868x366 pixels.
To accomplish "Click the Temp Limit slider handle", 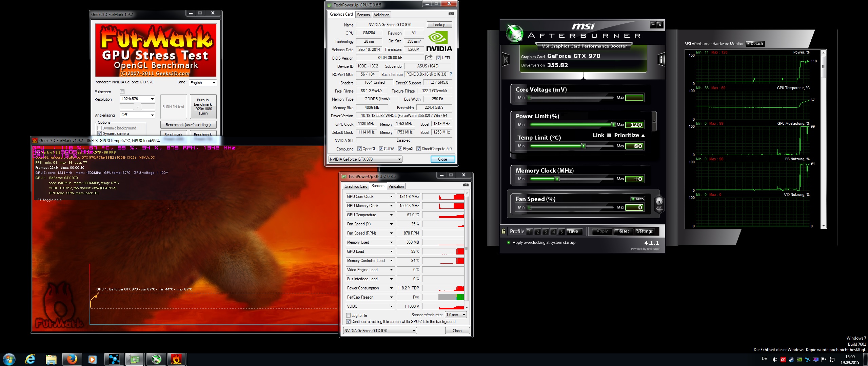I will [x=584, y=146].
